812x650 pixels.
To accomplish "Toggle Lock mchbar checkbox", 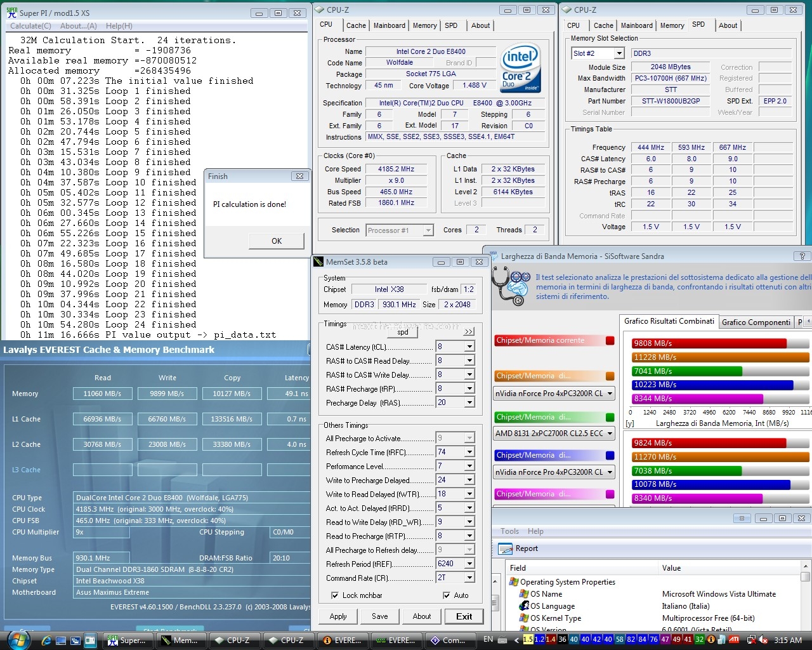I will [335, 595].
